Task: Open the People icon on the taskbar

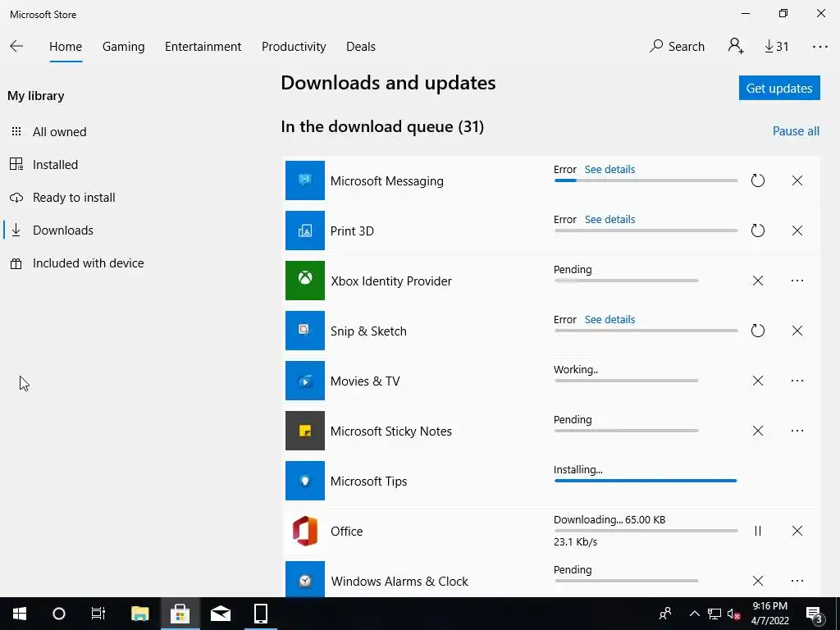Action: point(665,614)
